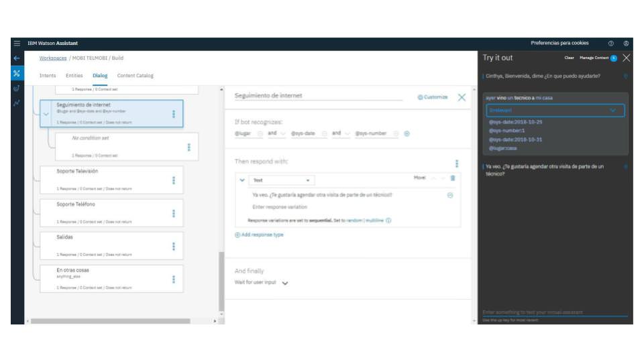Set response variations to random
The image size is (644, 362).
click(x=354, y=221)
